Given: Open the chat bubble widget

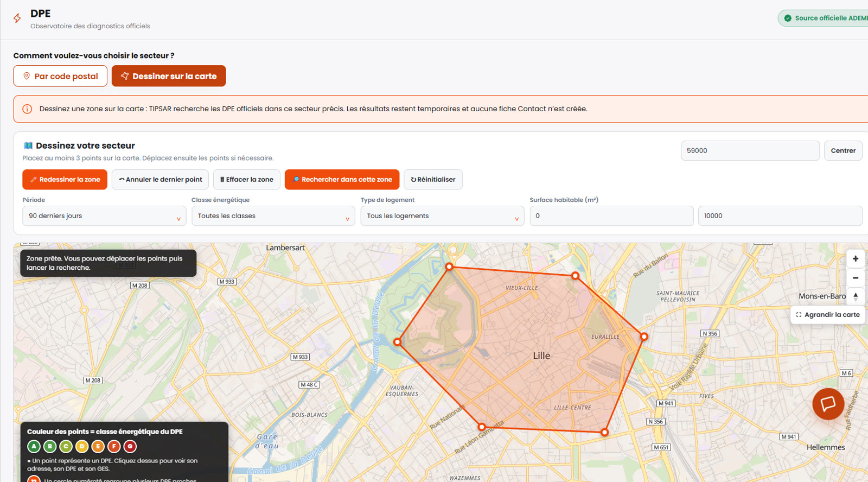Looking at the screenshot, I should point(828,404).
